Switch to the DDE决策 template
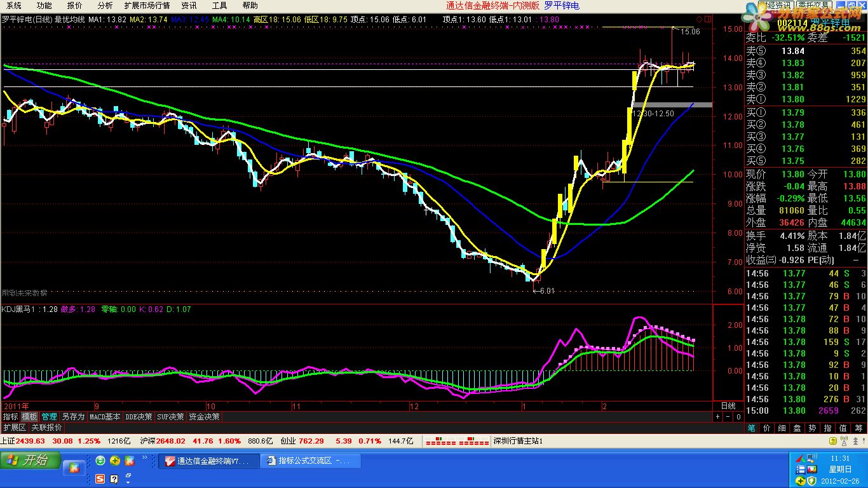Image resolution: width=868 pixels, height=488 pixels. (x=139, y=417)
